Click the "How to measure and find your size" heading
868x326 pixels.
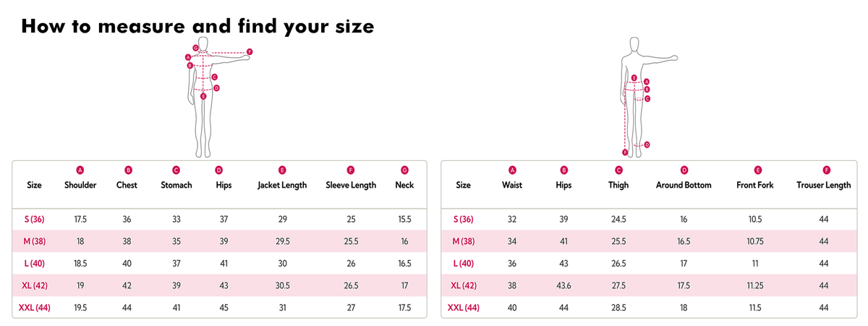pos(197,28)
